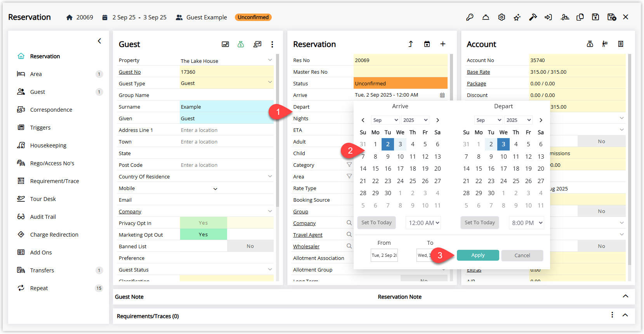Click the search icon next to Travel Agent
This screenshot has height=334, width=644.
(x=349, y=235)
